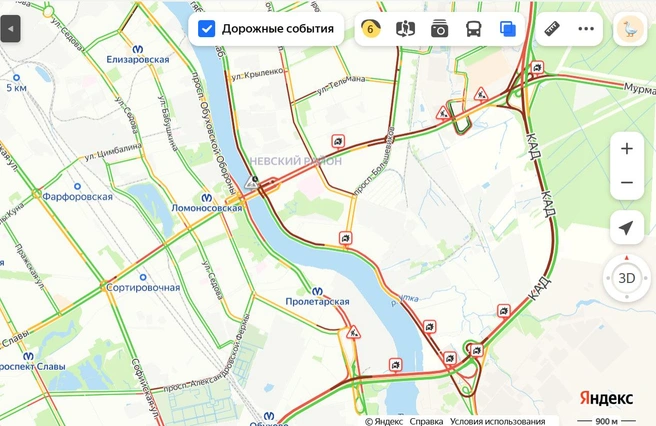Toggle the traffic level 6 indicator
This screenshot has width=656, height=426.
371,29
